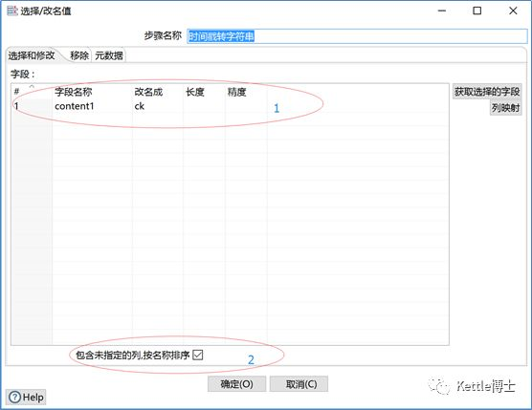Select the content1 field name cell
Screen dimensions: 532x410
(92, 106)
